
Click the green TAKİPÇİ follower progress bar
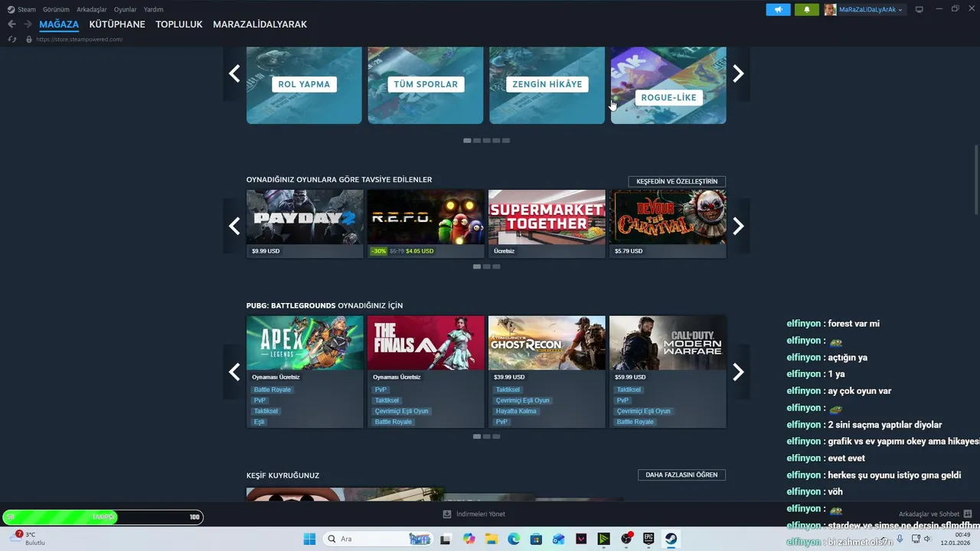[103, 517]
